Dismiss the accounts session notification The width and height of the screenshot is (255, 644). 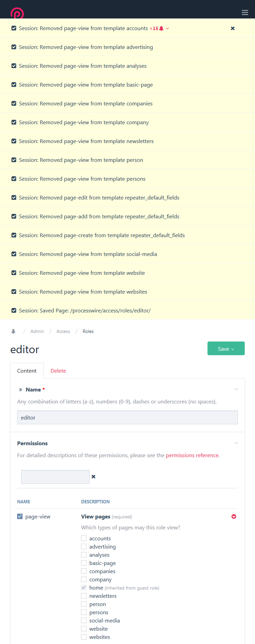(232, 28)
